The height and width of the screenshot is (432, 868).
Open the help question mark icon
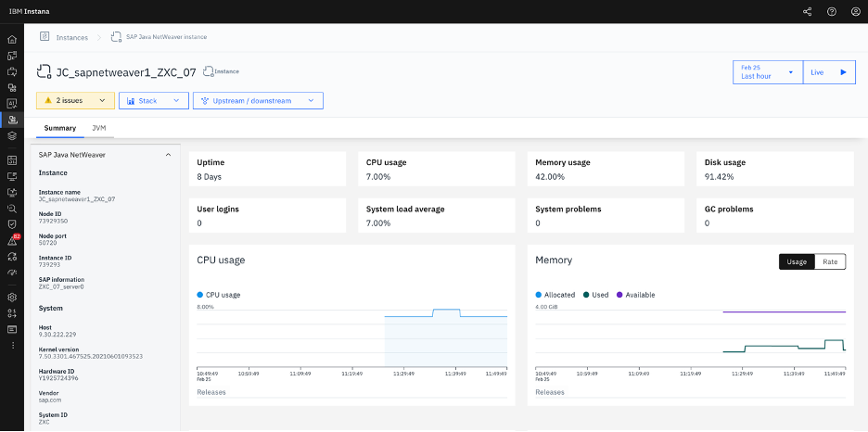[832, 12]
